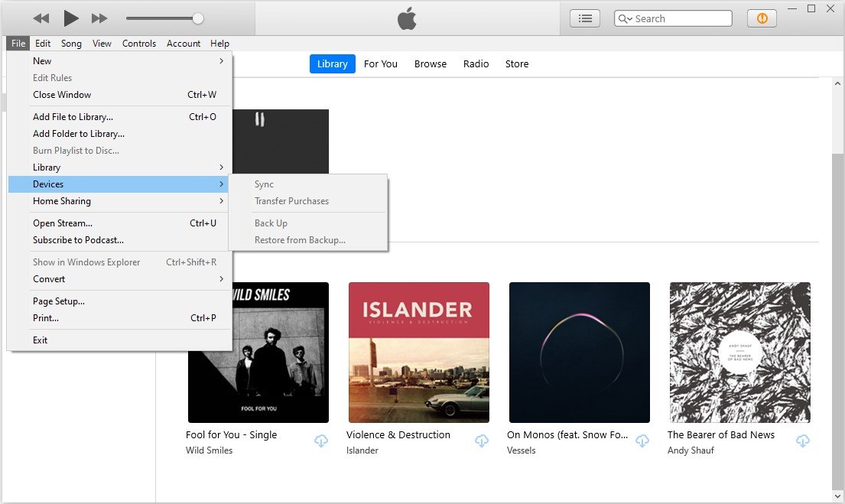Click Show in Windows Explorer entry
This screenshot has width=845, height=504.
pos(119,262)
